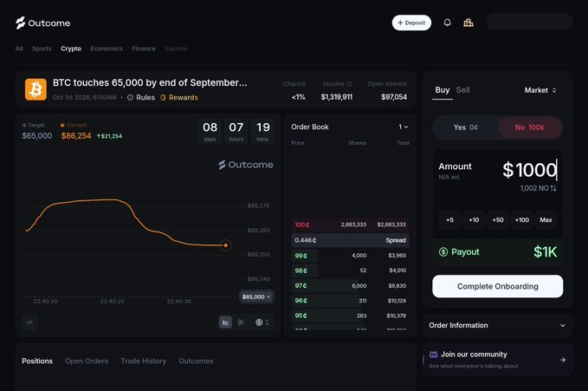588x391 pixels.
Task: Open the Esports category
Action: coord(176,49)
